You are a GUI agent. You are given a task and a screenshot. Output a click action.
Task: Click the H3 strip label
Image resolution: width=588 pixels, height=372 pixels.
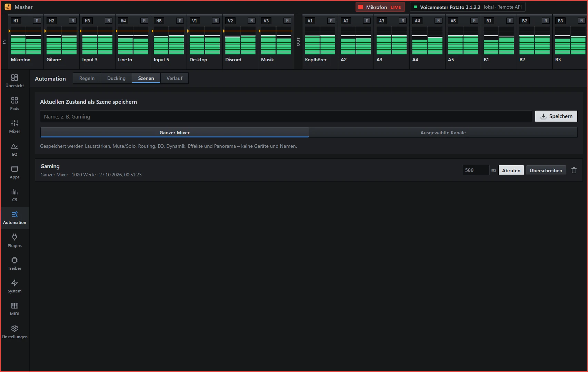[88, 21]
